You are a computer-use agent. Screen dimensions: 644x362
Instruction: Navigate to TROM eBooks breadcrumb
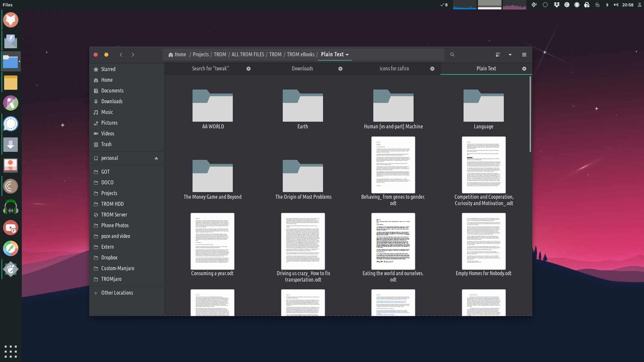click(x=301, y=54)
